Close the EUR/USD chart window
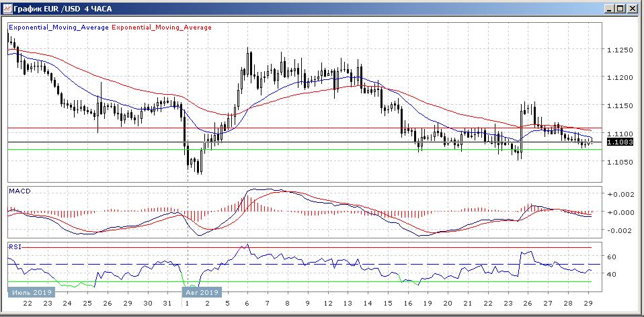Screen dimensions: 644x317 (633, 9)
